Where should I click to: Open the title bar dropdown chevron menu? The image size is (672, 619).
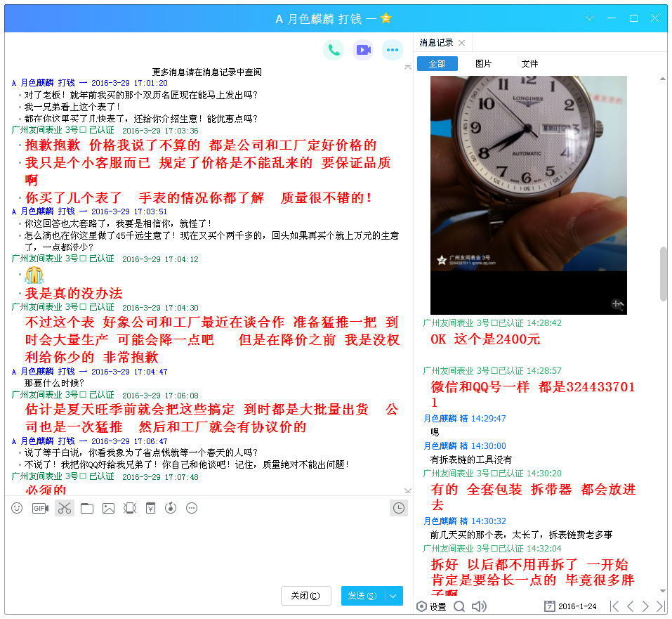pos(589,18)
